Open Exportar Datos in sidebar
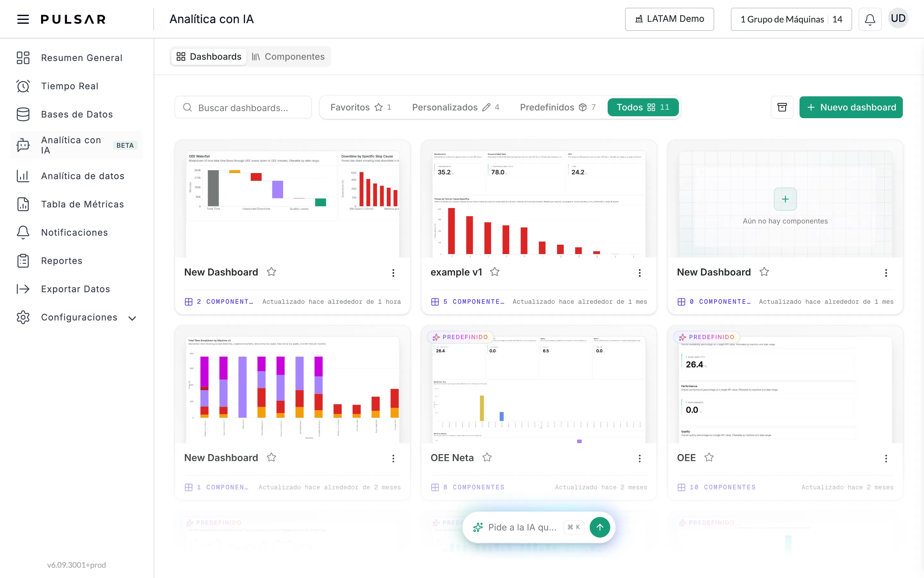The image size is (924, 578). tap(77, 289)
